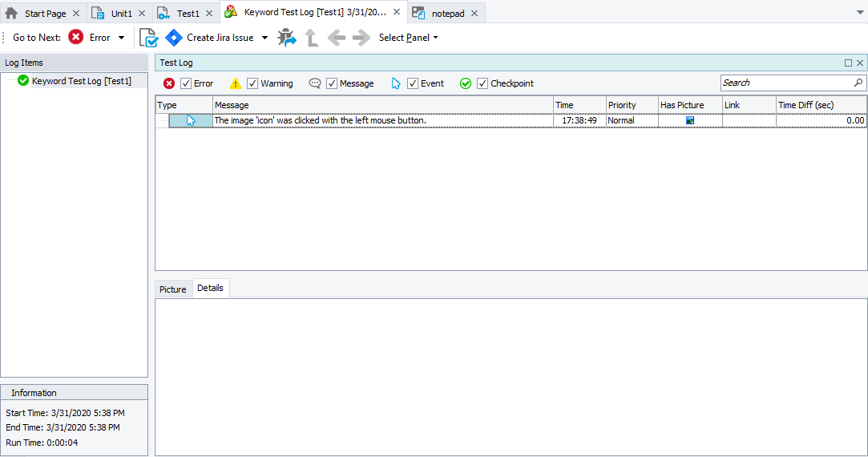
Task: Click the Keyword Test Log tab icon
Action: 231,12
